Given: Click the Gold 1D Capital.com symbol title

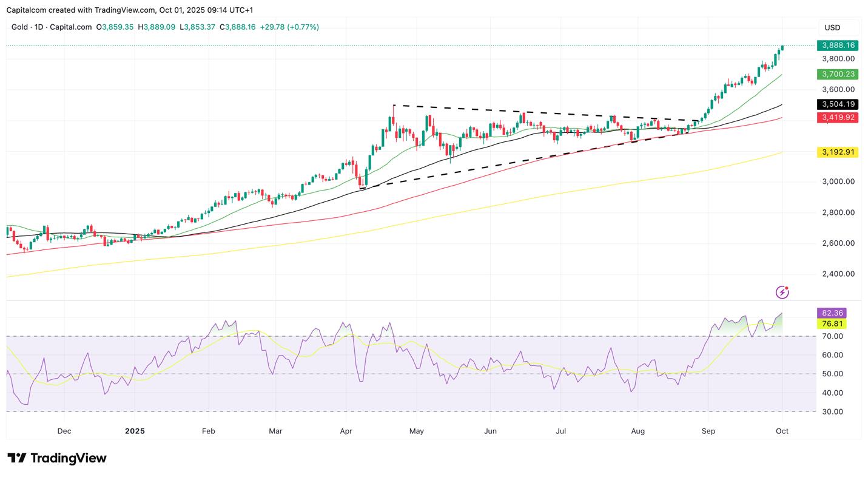Looking at the screenshot, I should (x=52, y=27).
